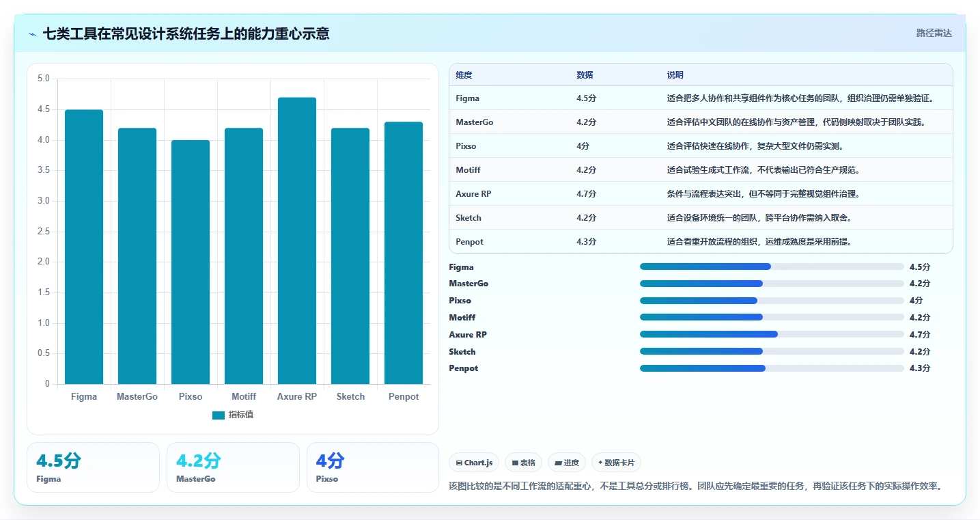Click the Motiff progress bar

772,317
